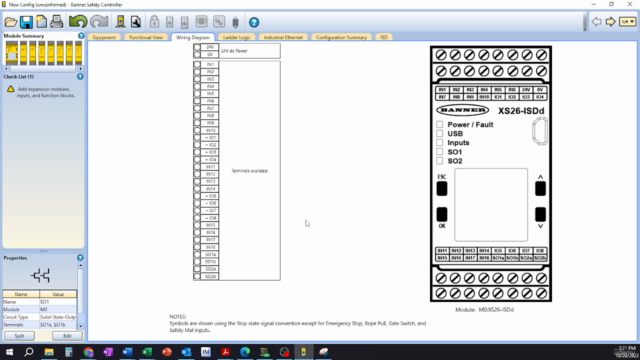640x360 pixels.
Task: Click the OK button on XS26-ISDd module
Action: pyautogui.click(x=442, y=214)
